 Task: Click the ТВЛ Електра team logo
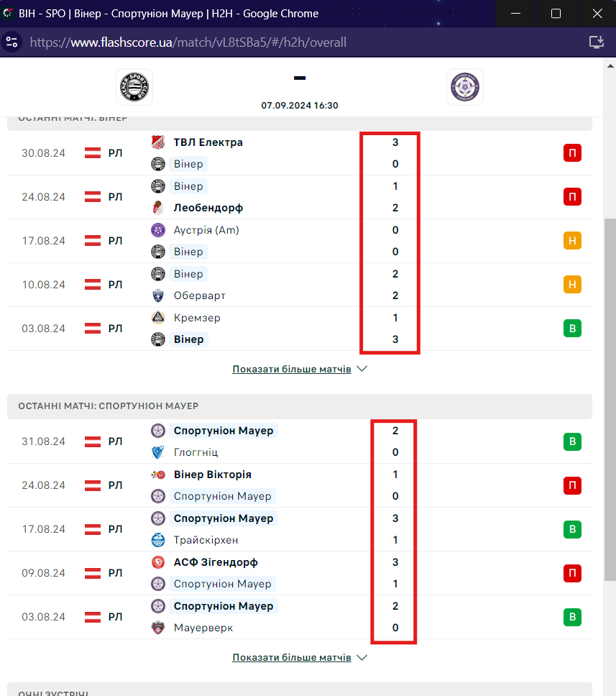point(158,142)
